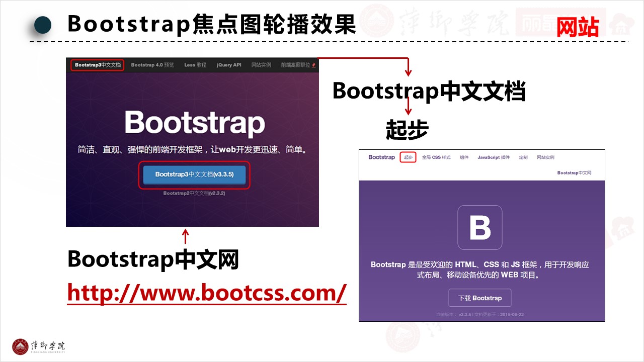Open 前端高薪职位 nav item
The image size is (644, 362).
click(x=297, y=65)
